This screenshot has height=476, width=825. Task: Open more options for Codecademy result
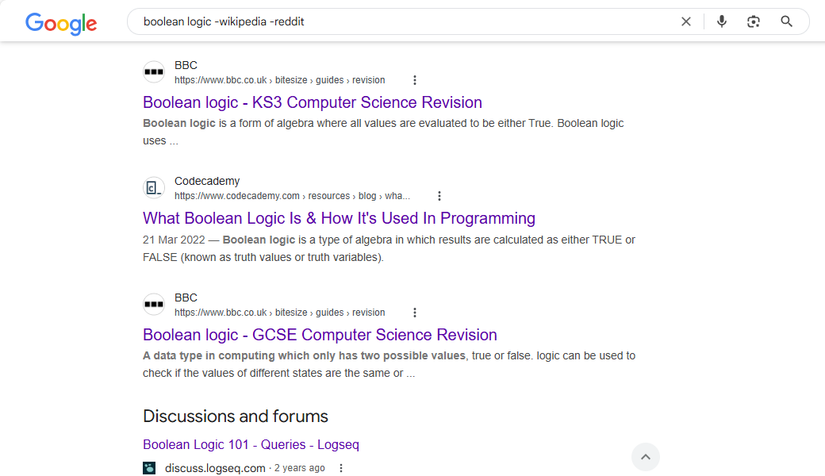(x=439, y=196)
